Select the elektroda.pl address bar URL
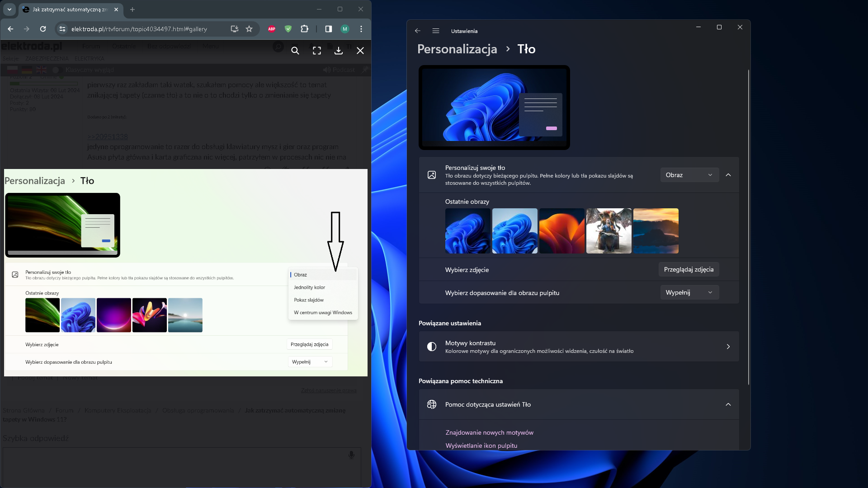 [139, 29]
